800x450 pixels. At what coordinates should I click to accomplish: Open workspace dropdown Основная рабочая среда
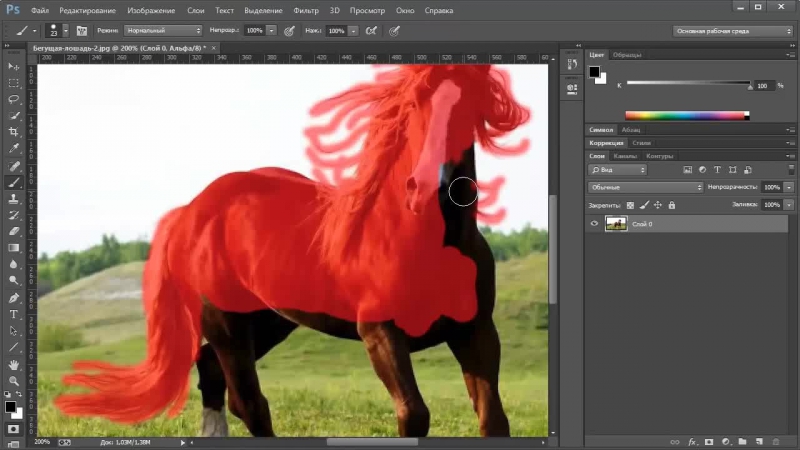coord(733,31)
